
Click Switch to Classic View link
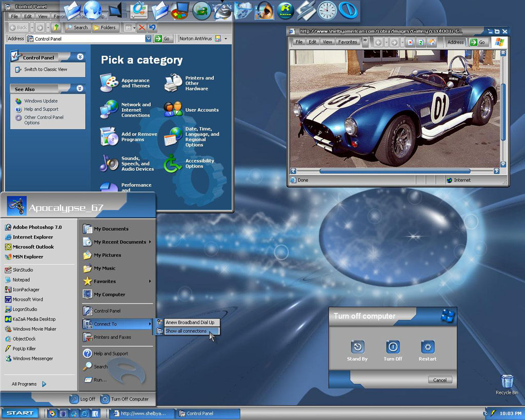tap(46, 69)
